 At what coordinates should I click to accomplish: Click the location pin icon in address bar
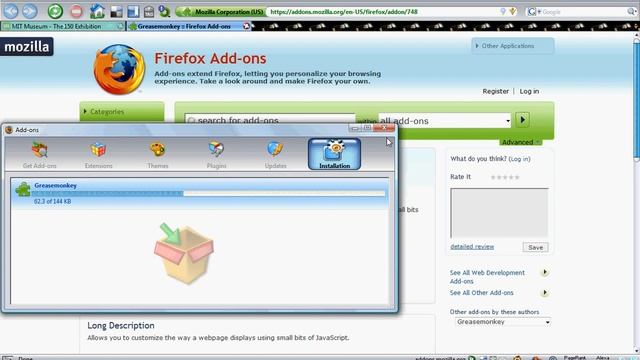(x=503, y=12)
